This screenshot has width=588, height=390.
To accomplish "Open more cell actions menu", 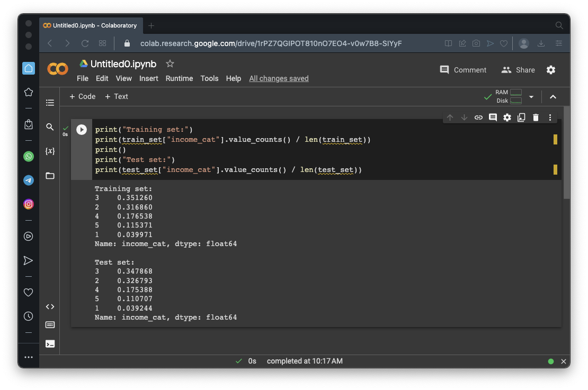I will click(x=550, y=117).
